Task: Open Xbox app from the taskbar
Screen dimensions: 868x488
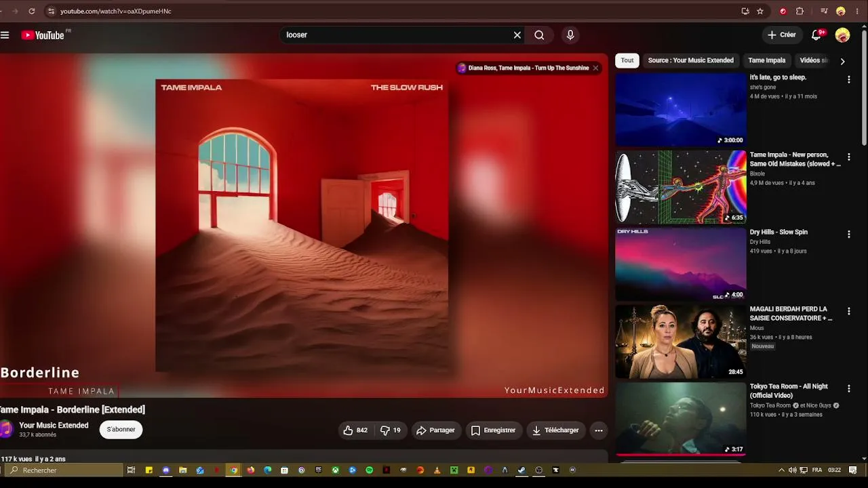Action: (336, 470)
